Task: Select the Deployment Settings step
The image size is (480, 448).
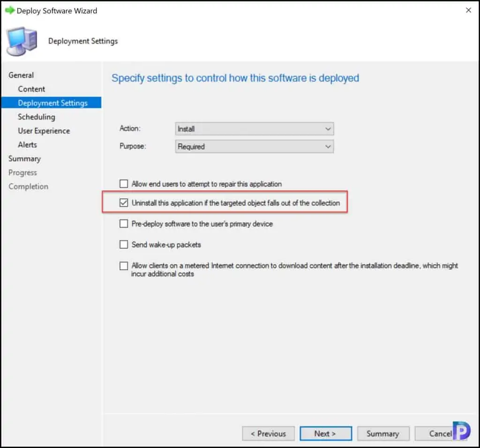Action: click(52, 103)
